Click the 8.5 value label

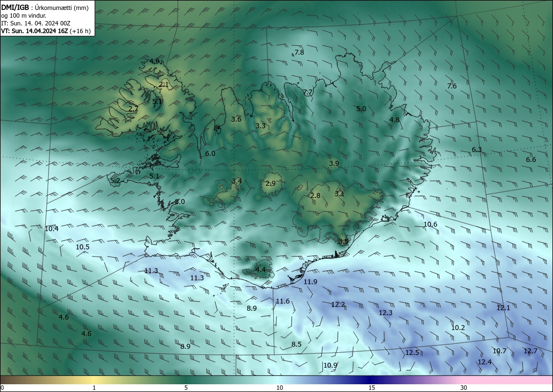pyautogui.click(x=296, y=344)
